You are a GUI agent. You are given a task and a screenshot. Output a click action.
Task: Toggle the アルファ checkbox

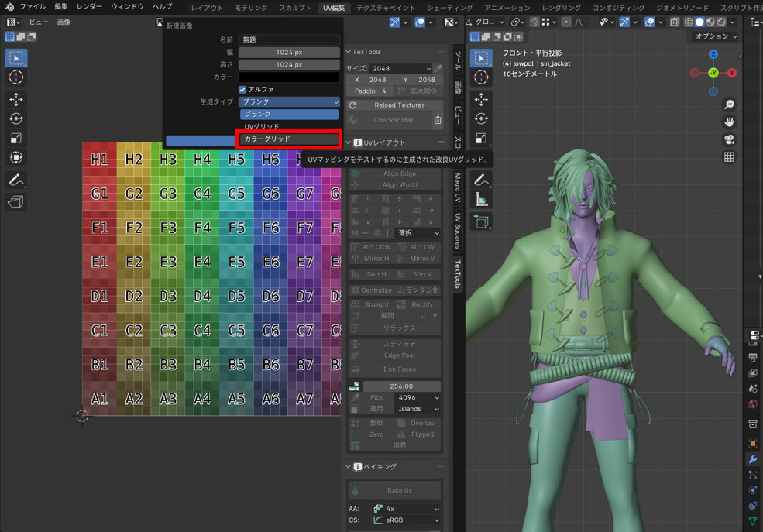242,90
